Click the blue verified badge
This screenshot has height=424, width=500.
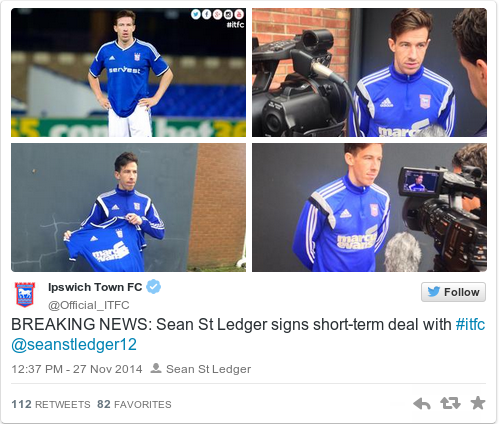[154, 287]
